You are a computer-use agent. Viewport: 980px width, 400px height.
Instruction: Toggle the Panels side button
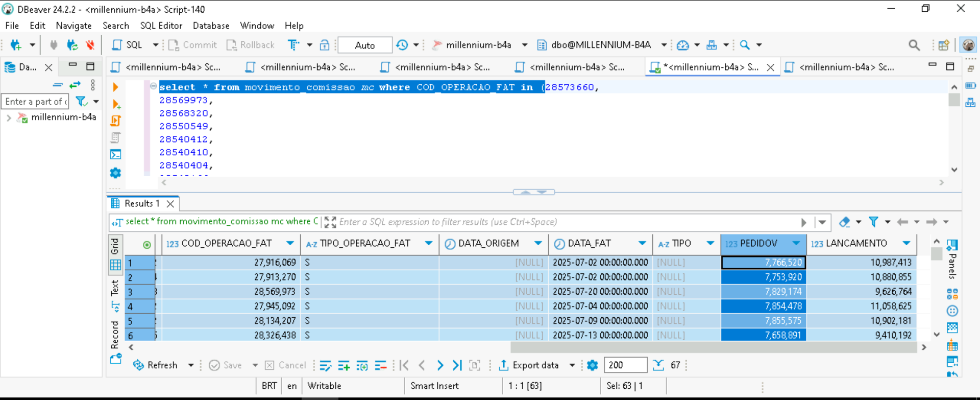(952, 260)
